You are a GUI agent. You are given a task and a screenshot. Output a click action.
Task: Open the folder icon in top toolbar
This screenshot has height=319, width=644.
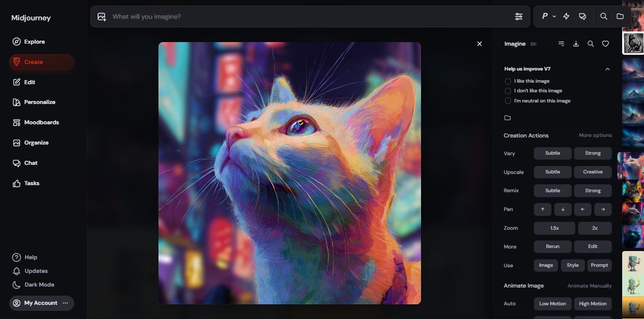tap(620, 16)
